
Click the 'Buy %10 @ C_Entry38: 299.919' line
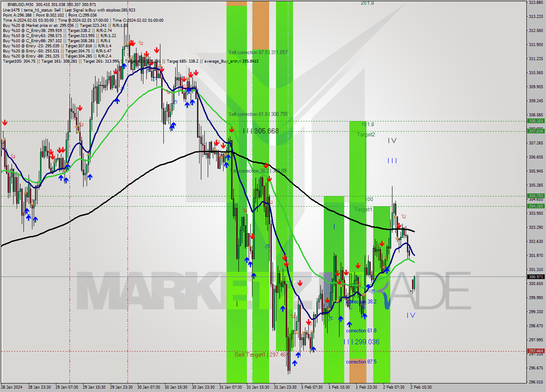(x=57, y=31)
